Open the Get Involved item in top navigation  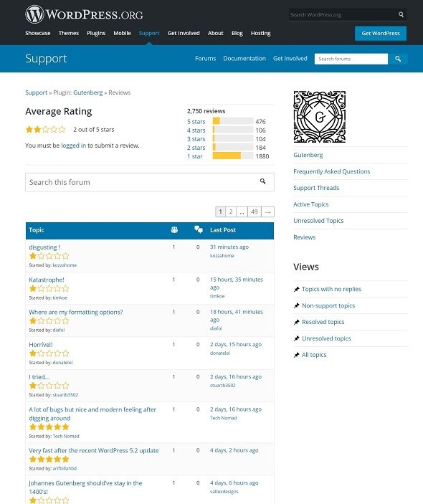[x=184, y=33]
